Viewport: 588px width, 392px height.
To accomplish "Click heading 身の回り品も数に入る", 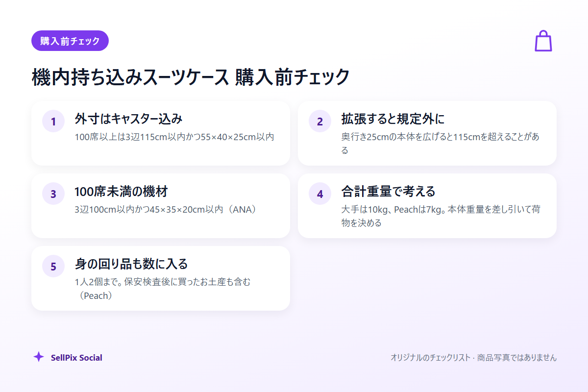I will [131, 264].
